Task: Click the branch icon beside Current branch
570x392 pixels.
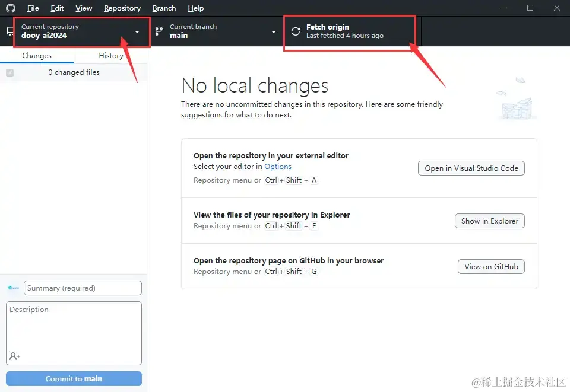Action: 159,31
